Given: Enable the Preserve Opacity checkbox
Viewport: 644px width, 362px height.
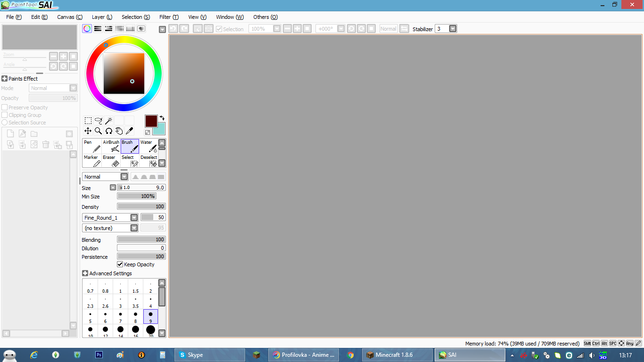Looking at the screenshot, I should (x=5, y=107).
